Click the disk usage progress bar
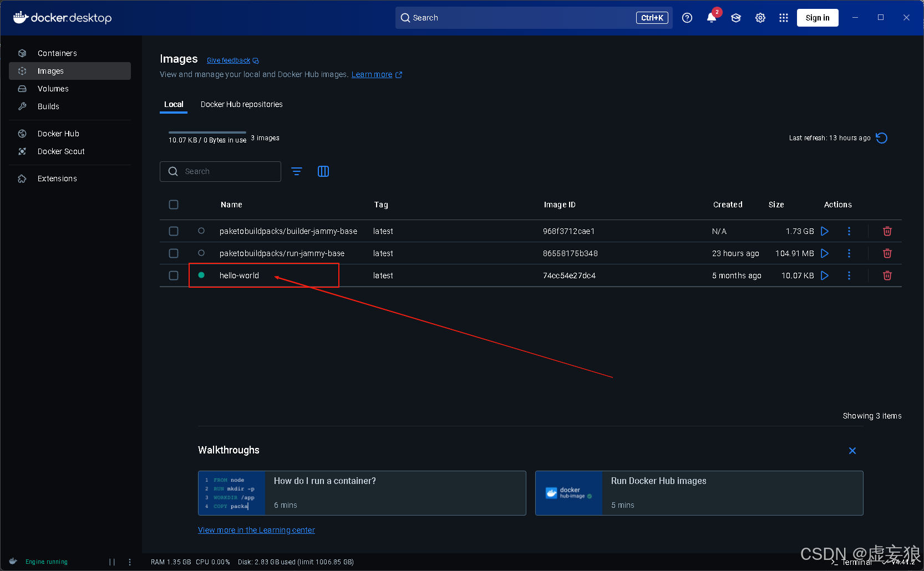The width and height of the screenshot is (924, 571). (x=207, y=132)
